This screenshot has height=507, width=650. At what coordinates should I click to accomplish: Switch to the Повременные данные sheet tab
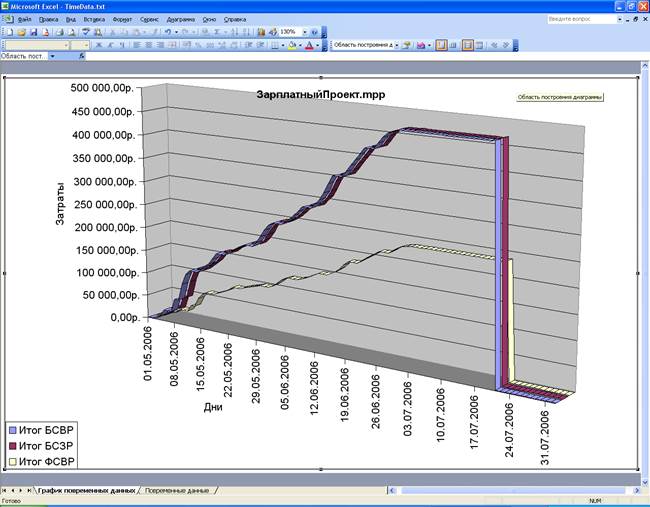[x=176, y=491]
